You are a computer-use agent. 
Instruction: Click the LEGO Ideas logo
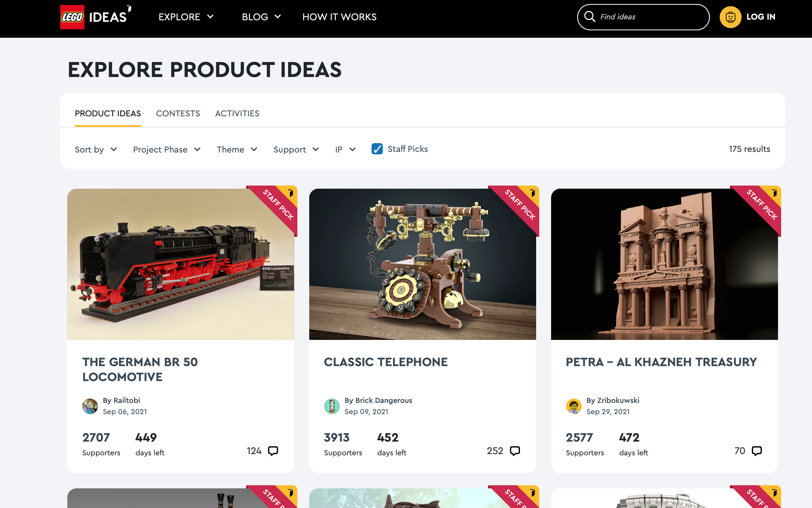point(95,17)
